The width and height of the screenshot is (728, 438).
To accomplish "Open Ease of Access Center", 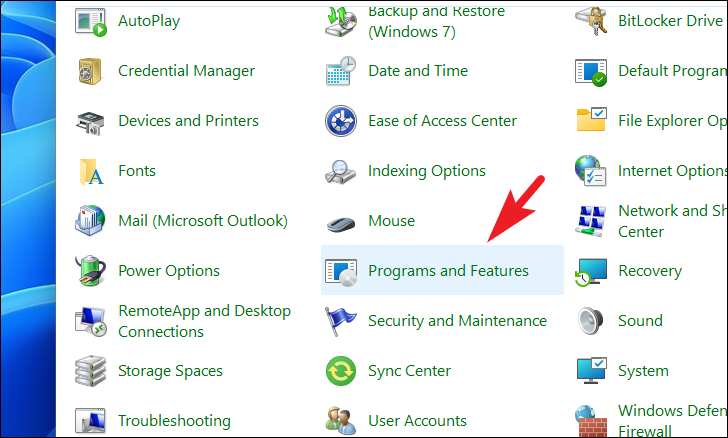I will coord(442,121).
